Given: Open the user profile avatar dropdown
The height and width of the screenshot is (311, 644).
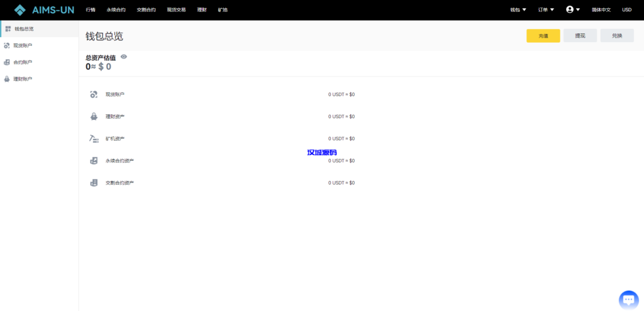Looking at the screenshot, I should tap(573, 10).
